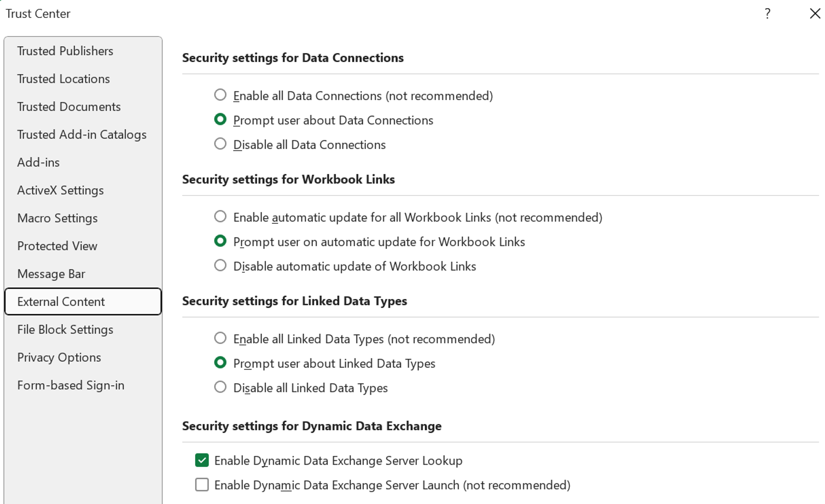This screenshot has height=504, width=825.
Task: Select Prompt user about Linked Data Types
Action: click(x=220, y=363)
